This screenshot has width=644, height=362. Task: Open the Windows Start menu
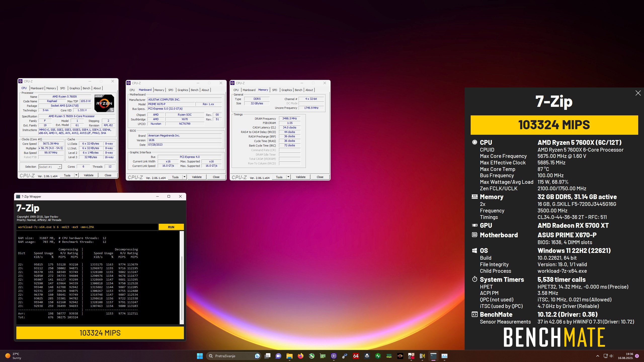[x=200, y=356]
